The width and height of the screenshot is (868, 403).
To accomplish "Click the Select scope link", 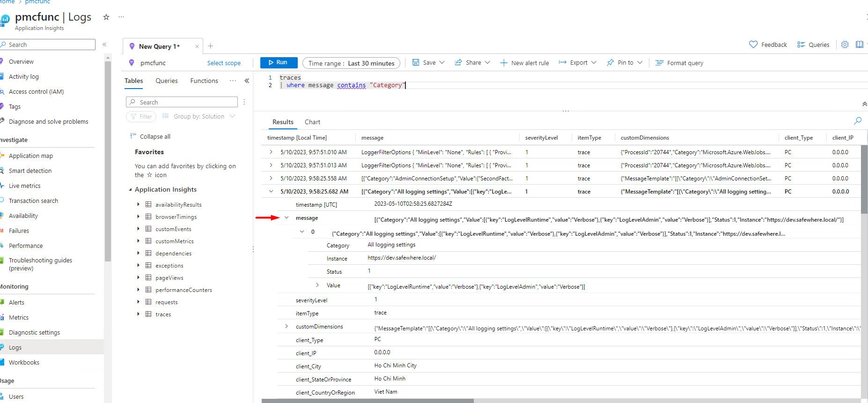I will click(x=224, y=63).
